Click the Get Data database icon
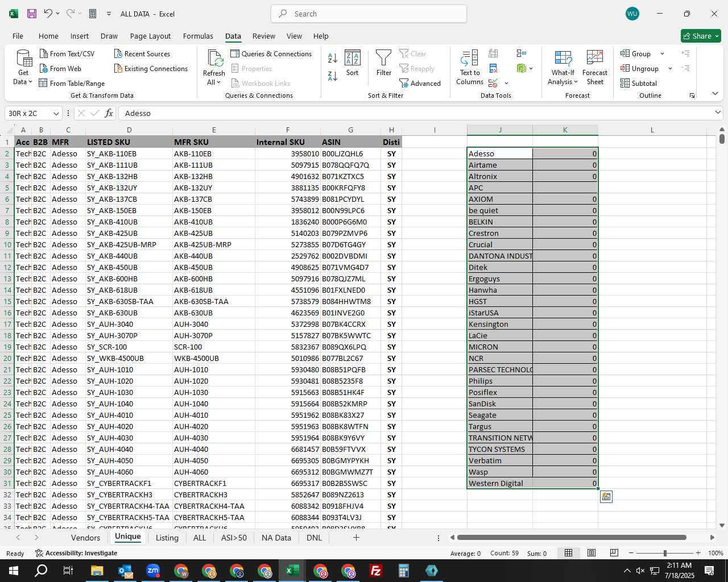The image size is (728, 582). coord(24,59)
